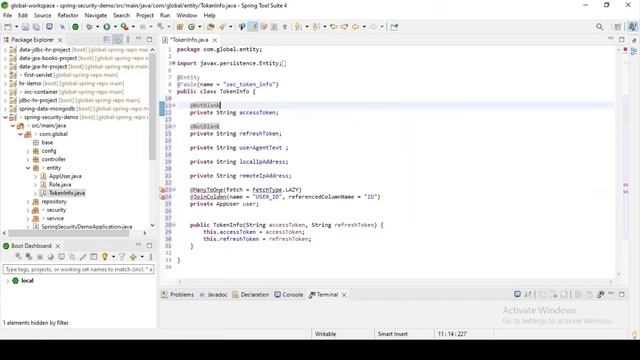Viewport: 640px width, 360px height.
Task: Click the Open Console icon in Boot Dashboard
Action: (x=61, y=257)
